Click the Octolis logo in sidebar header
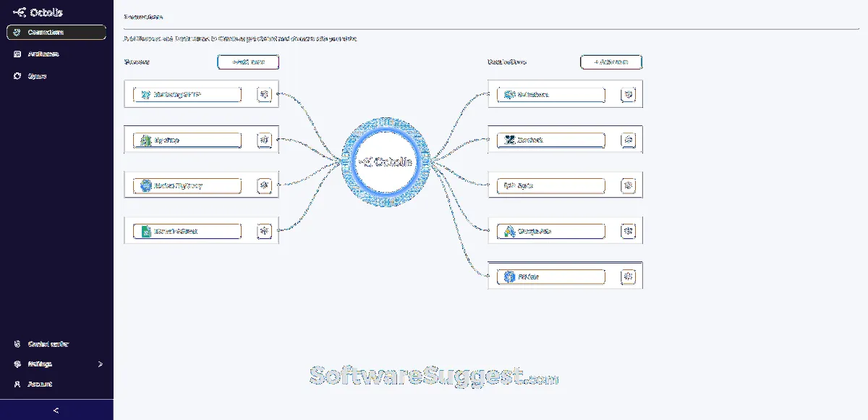 (38, 12)
